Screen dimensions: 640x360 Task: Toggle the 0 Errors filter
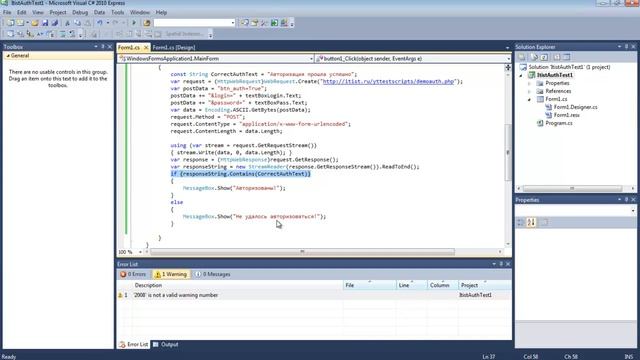[x=133, y=274]
